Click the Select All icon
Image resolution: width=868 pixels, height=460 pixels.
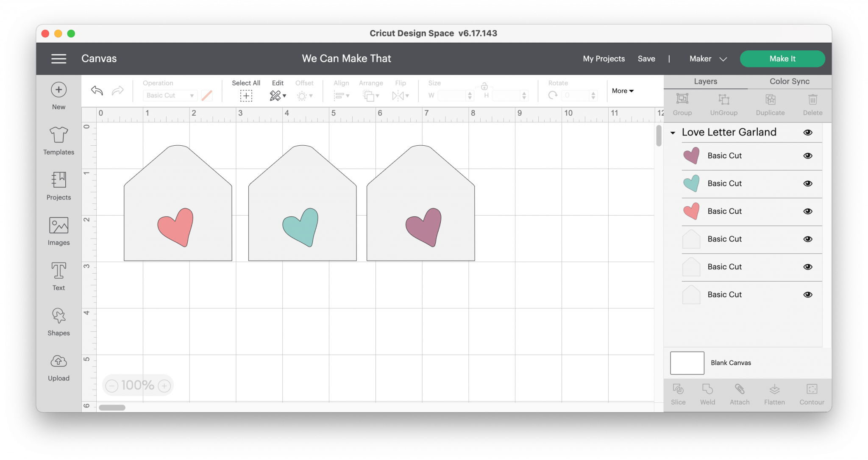click(246, 96)
